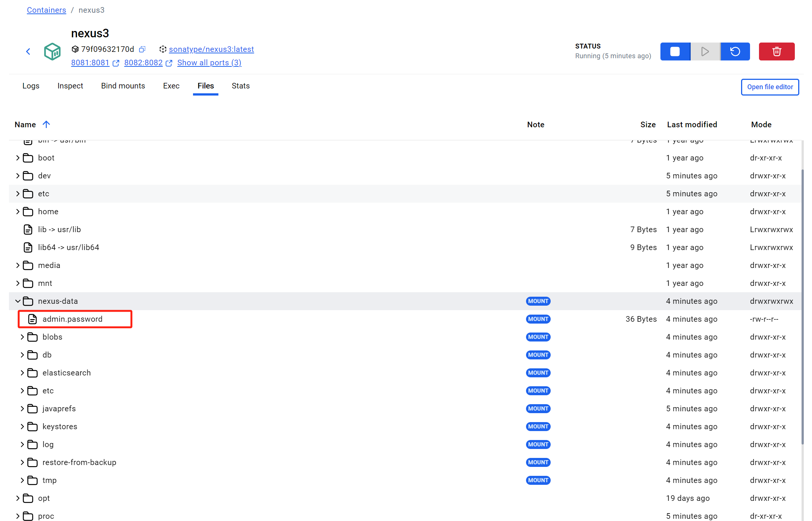Switch to the Stats tab
The height and width of the screenshot is (521, 812).
pos(240,86)
